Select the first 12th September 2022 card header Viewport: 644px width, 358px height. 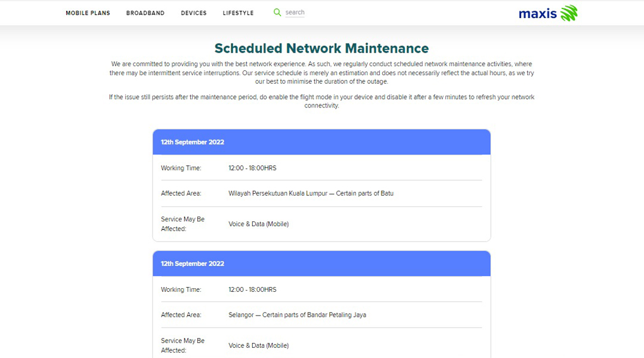321,142
